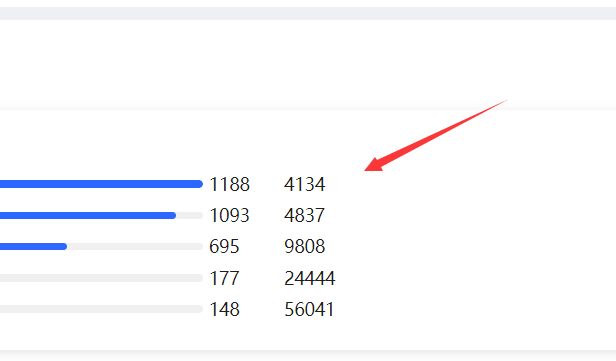Select the value 148
Screen dimensions: 616x361
click(224, 309)
